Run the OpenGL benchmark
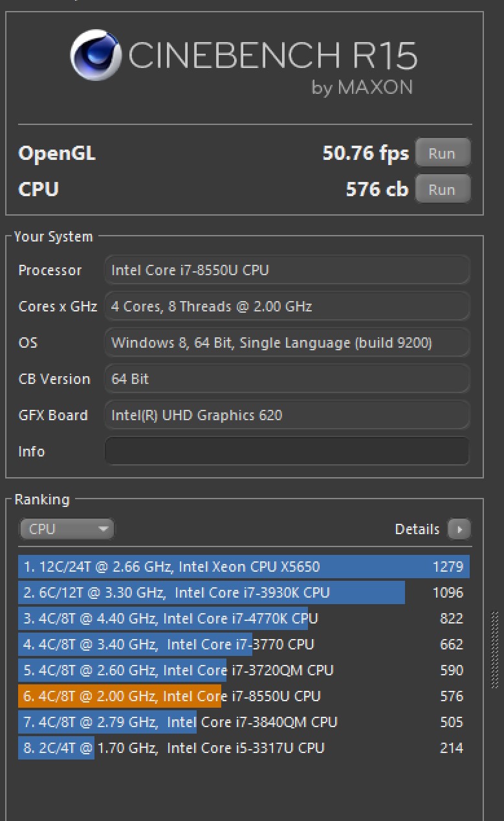This screenshot has height=821, width=504. tap(442, 153)
